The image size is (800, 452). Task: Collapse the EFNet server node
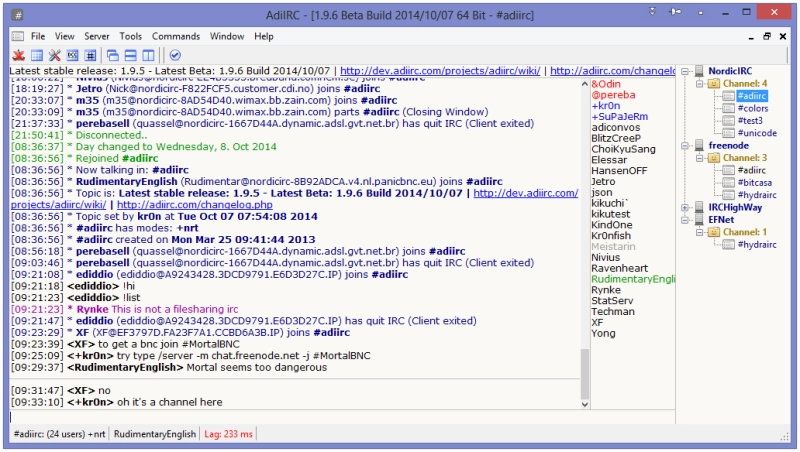(685, 220)
